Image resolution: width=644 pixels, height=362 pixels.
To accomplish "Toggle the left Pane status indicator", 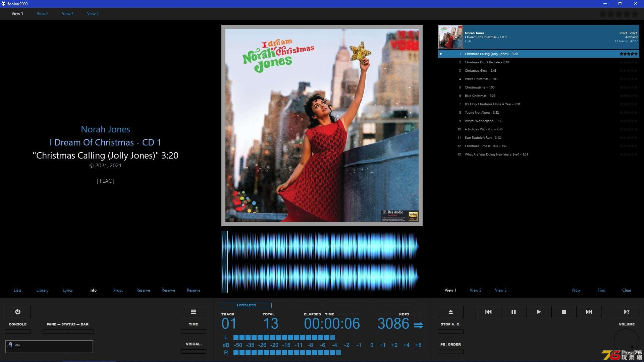I will point(55,331).
